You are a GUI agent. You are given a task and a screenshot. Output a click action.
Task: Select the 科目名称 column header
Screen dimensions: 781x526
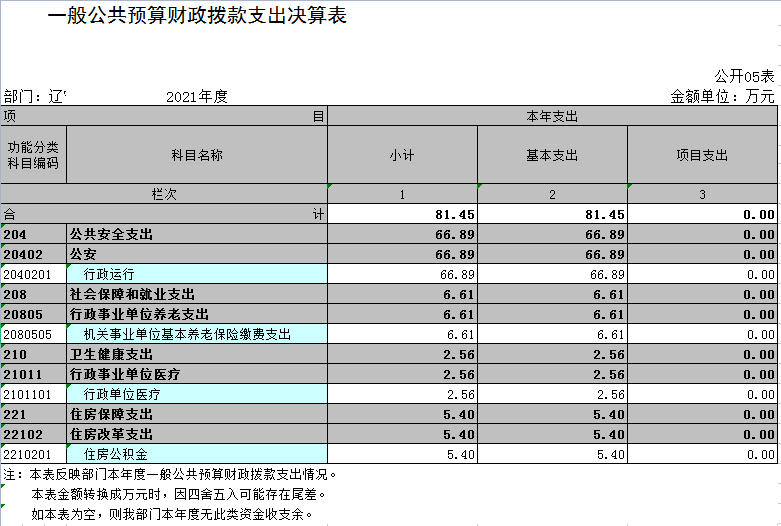pyautogui.click(x=197, y=155)
